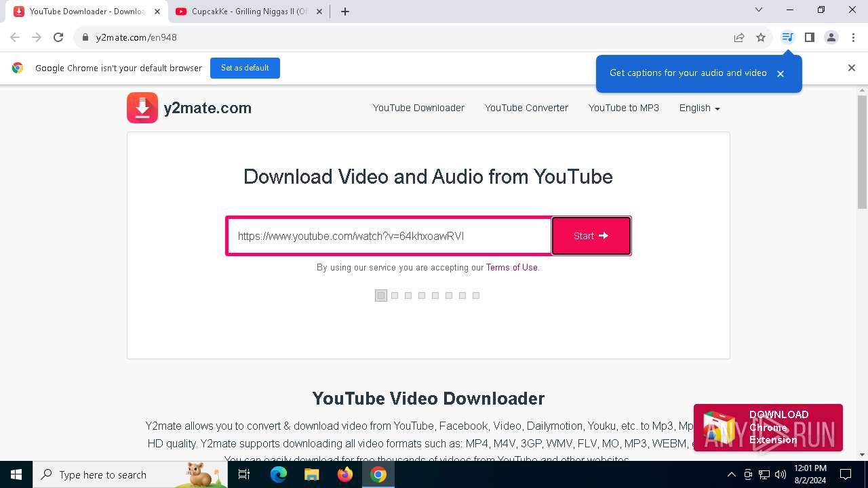Open YouTube to MP3 nav link
The height and width of the screenshot is (488, 868).
(624, 108)
